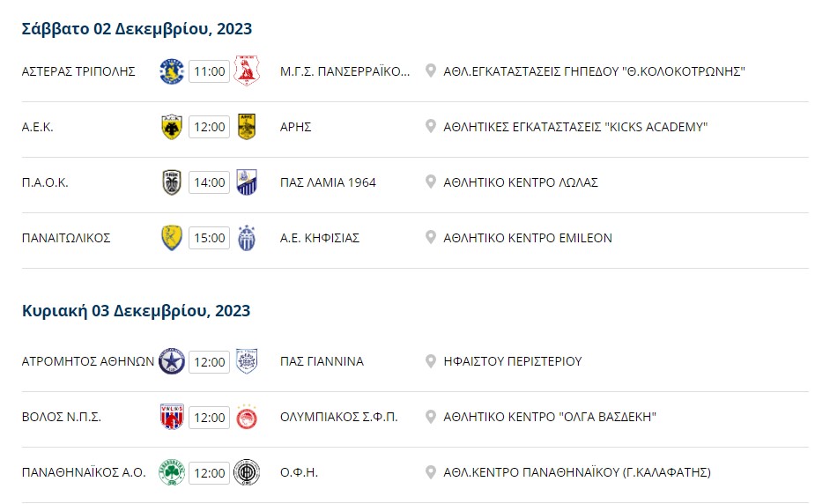Select the ARIS club logo

[247, 127]
